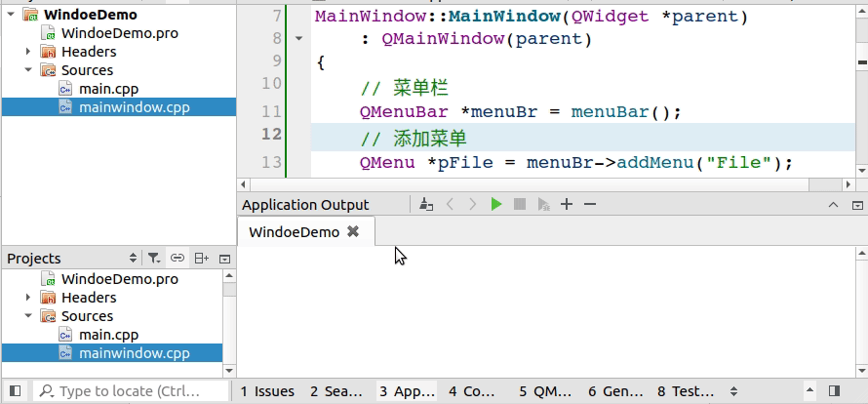Toggle the right sidebar visibility
The image size is (868, 404).
[834, 391]
